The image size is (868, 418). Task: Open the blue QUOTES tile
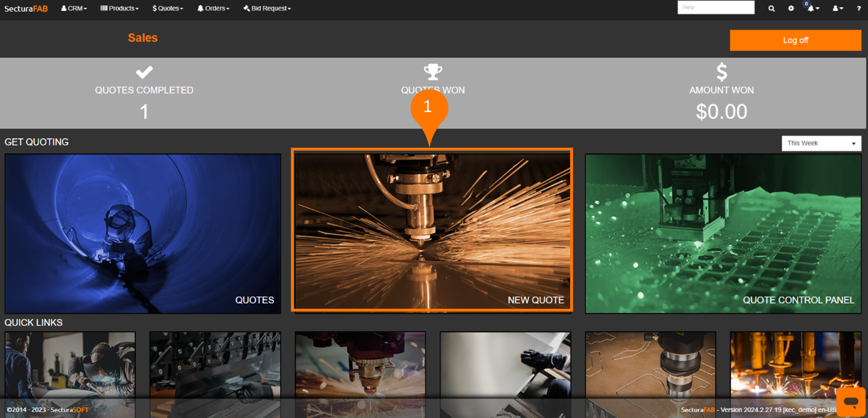click(x=143, y=233)
